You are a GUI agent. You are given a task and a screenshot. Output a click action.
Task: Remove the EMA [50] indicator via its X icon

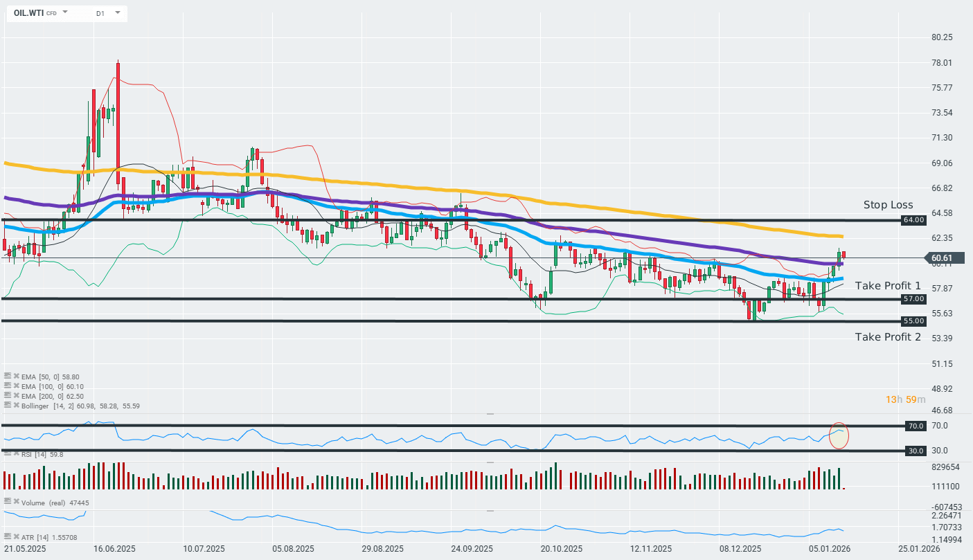[17, 377]
